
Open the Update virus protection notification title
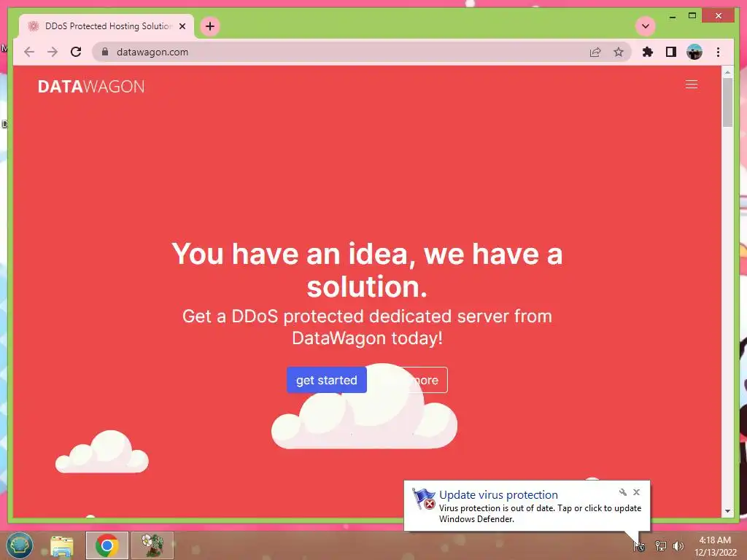click(x=498, y=495)
